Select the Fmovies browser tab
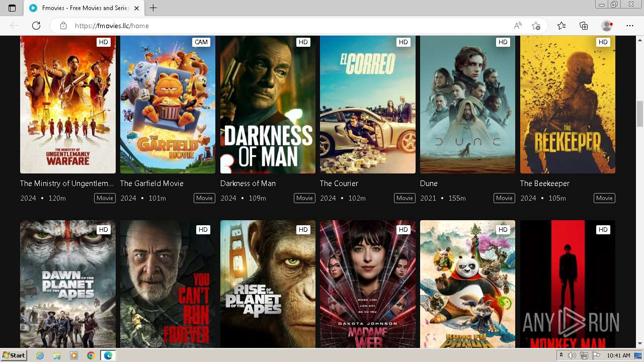The image size is (644, 362). point(85,8)
